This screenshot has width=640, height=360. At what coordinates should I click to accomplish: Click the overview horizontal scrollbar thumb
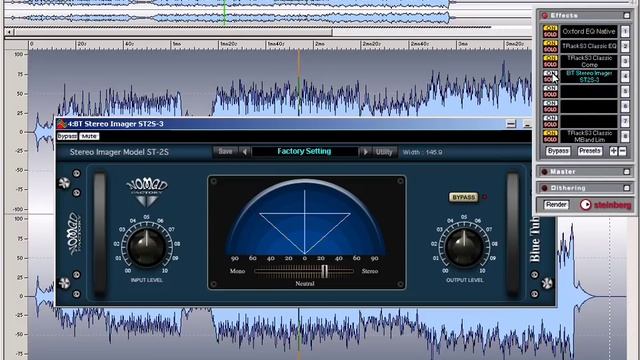point(173,31)
